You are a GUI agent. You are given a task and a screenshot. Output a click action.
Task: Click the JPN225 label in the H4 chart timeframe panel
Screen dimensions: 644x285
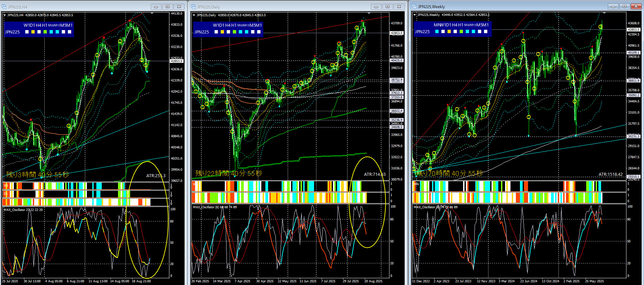[13, 32]
